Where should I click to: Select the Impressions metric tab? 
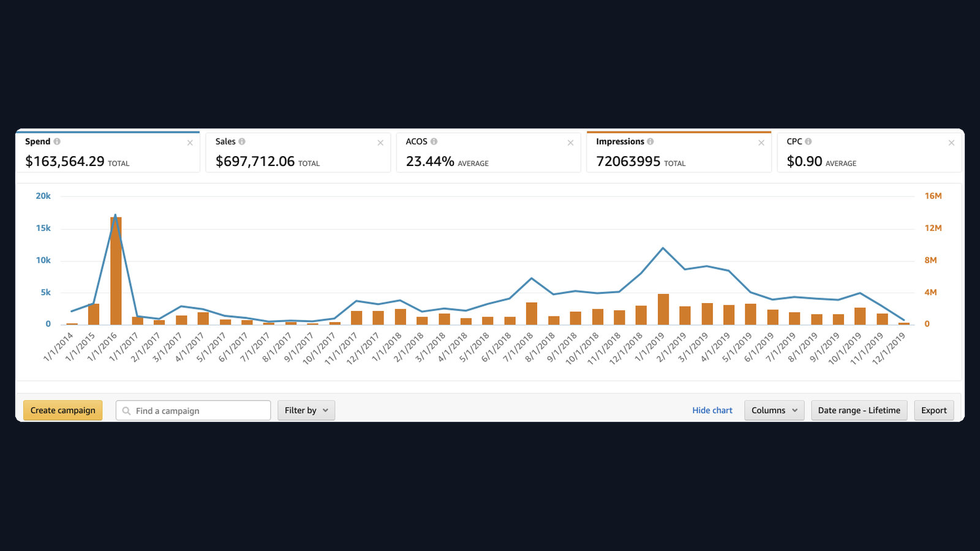679,152
